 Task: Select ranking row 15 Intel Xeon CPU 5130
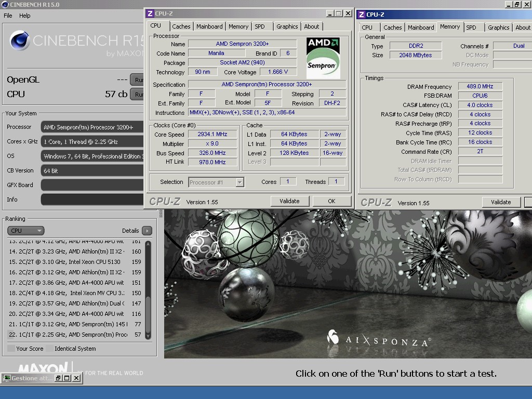[75, 262]
